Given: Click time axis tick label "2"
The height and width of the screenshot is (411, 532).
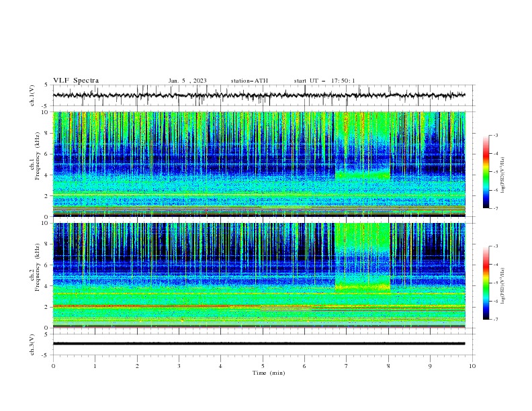Looking at the screenshot, I should pos(137,366).
